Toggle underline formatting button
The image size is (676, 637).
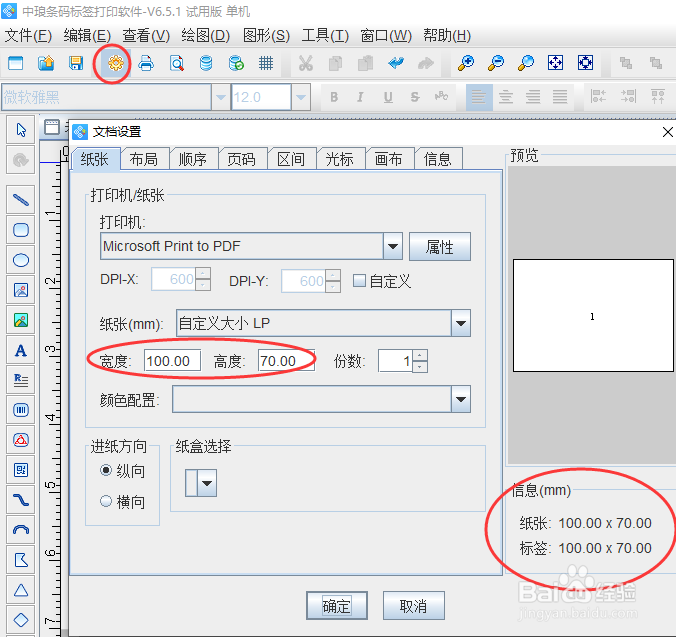[x=388, y=97]
